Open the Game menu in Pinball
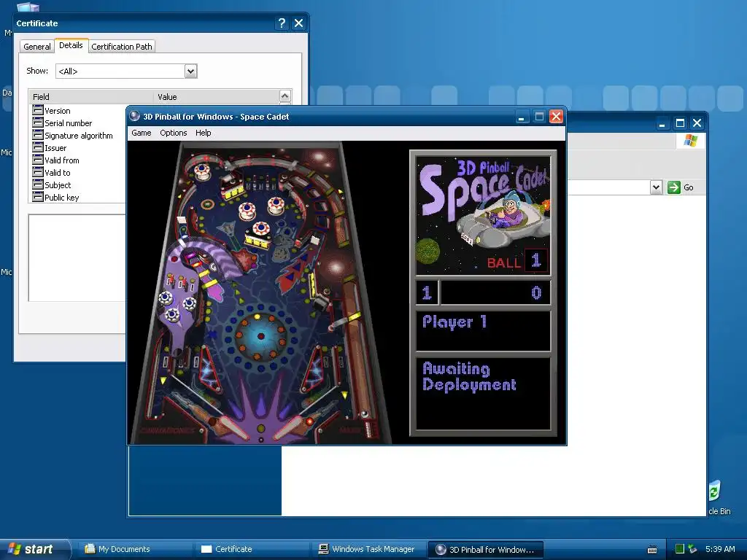The height and width of the screenshot is (560, 747). (x=141, y=133)
